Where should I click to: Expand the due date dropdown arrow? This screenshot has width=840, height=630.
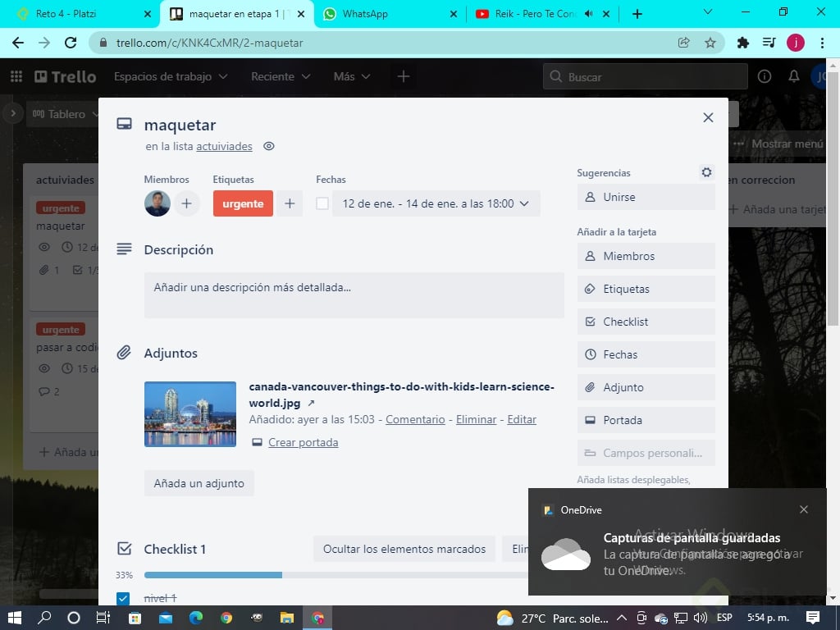pos(527,203)
